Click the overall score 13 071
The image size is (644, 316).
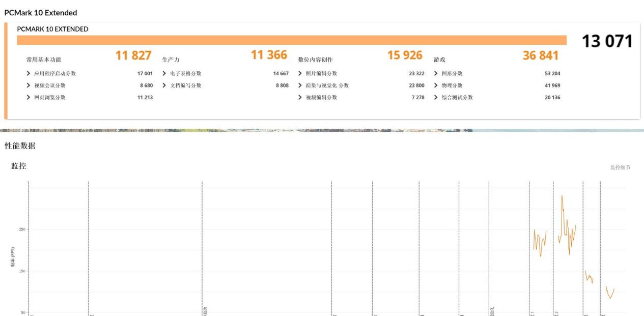pyautogui.click(x=607, y=42)
